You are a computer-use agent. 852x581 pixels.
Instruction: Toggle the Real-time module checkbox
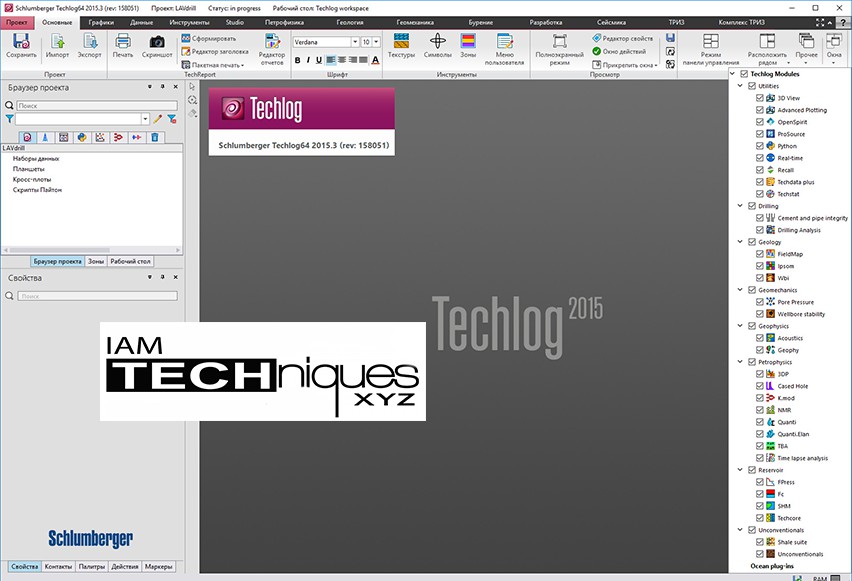coord(760,158)
